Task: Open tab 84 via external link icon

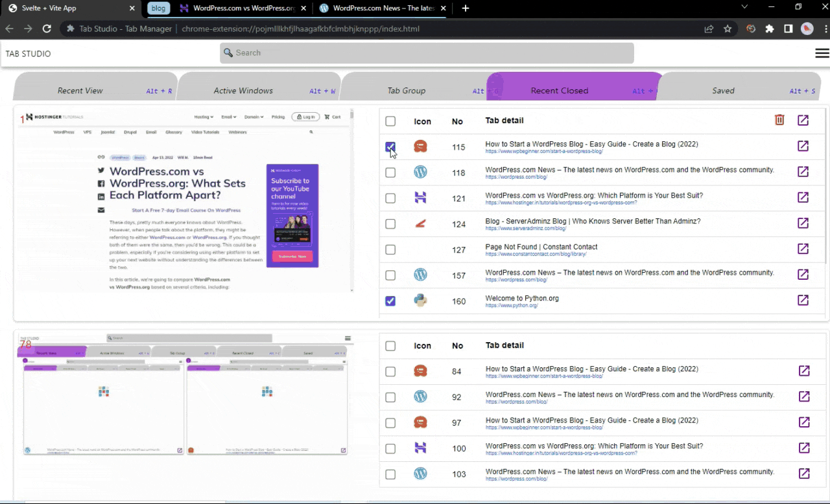Action: coord(804,371)
